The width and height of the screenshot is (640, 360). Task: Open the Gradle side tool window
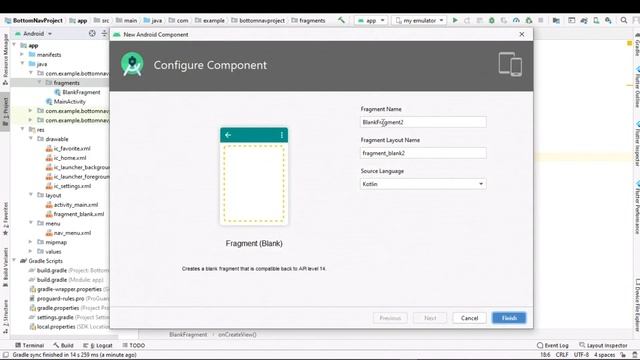[637, 44]
